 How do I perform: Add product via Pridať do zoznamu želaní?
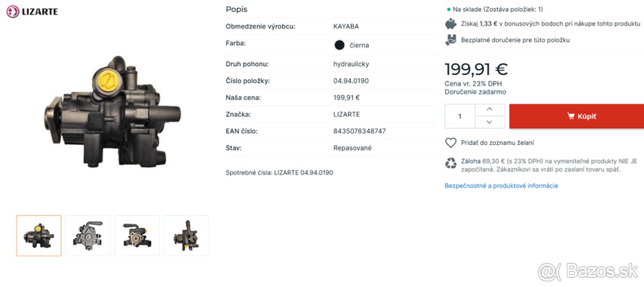[497, 143]
